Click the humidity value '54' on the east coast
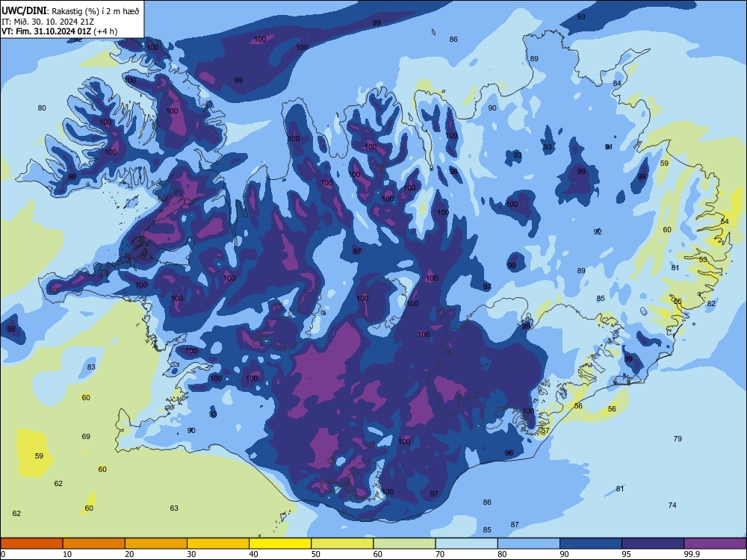 pos(725,222)
